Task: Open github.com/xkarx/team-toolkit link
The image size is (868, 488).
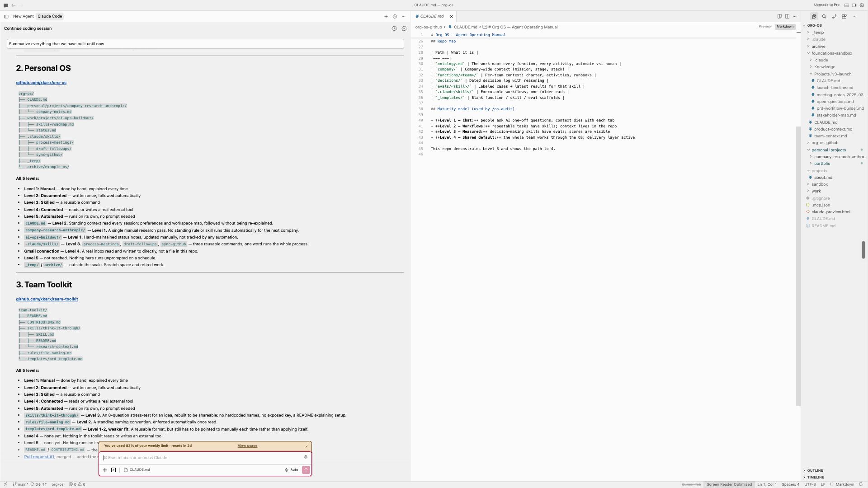Action: (47, 299)
